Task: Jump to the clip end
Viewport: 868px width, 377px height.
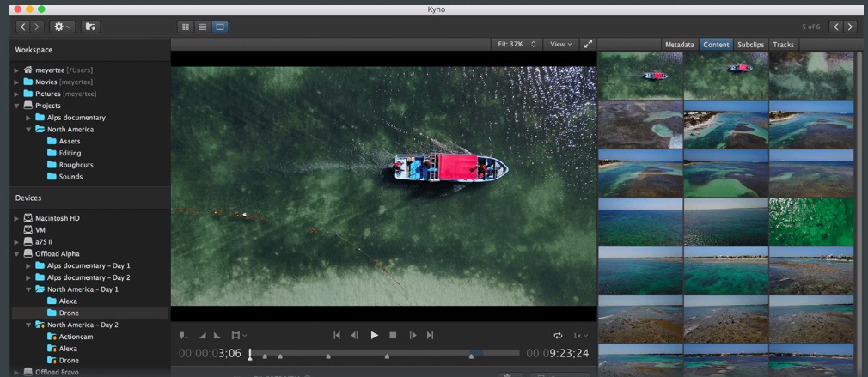Action: click(x=430, y=335)
